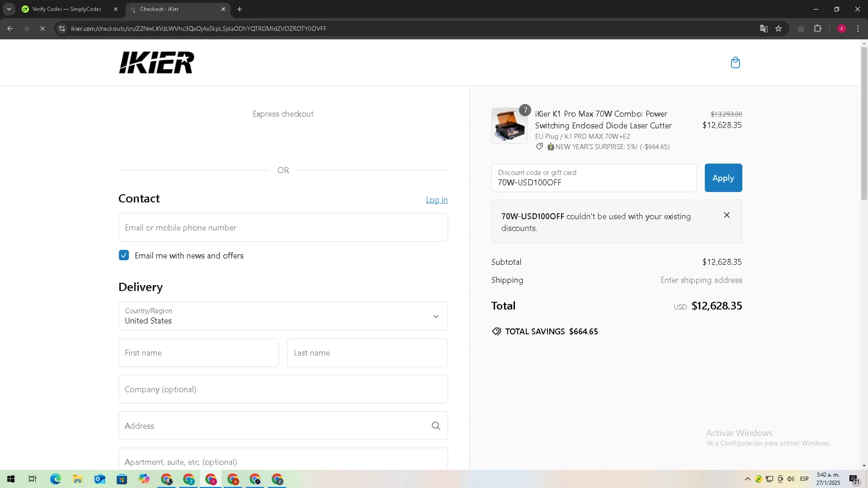Open the shopping bag cart icon
The width and height of the screenshot is (868, 488).
[735, 62]
